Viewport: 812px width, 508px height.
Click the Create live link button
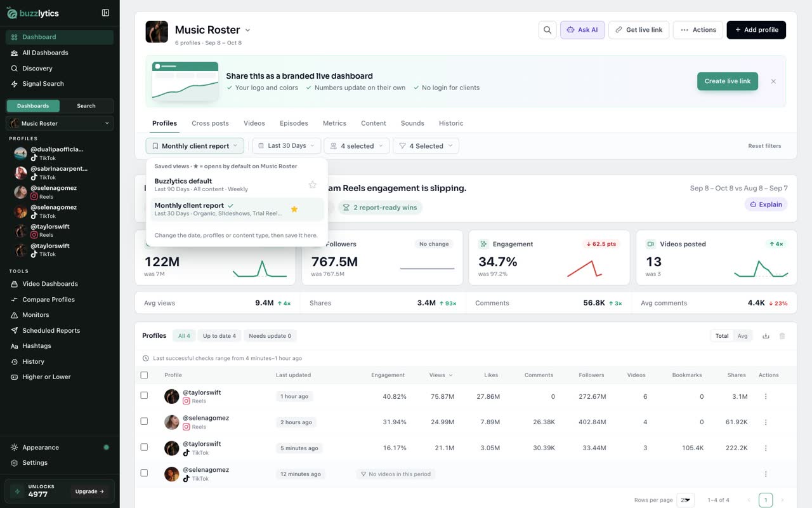pos(728,81)
